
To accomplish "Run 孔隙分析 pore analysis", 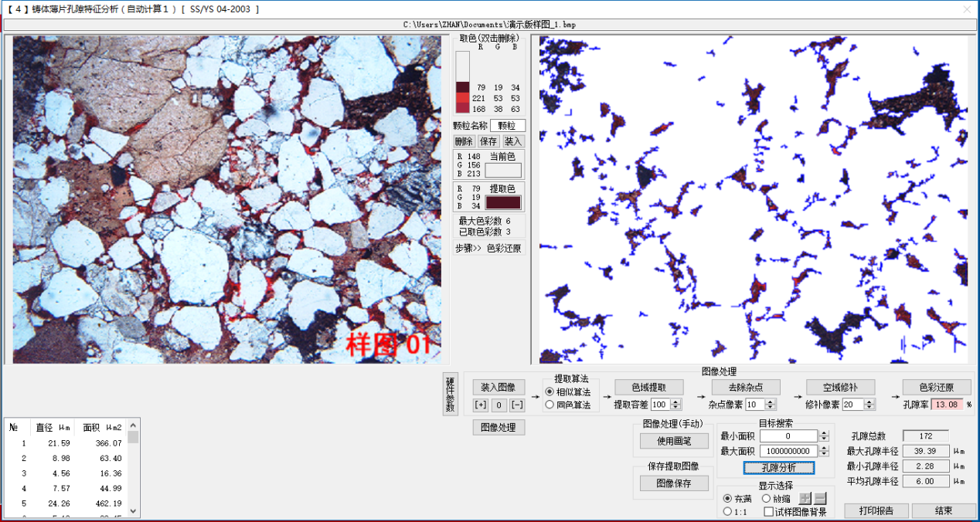I will tap(778, 468).
